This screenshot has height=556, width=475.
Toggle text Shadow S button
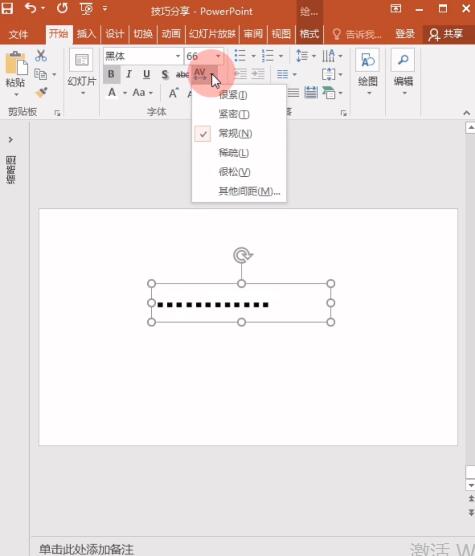pyautogui.click(x=164, y=74)
